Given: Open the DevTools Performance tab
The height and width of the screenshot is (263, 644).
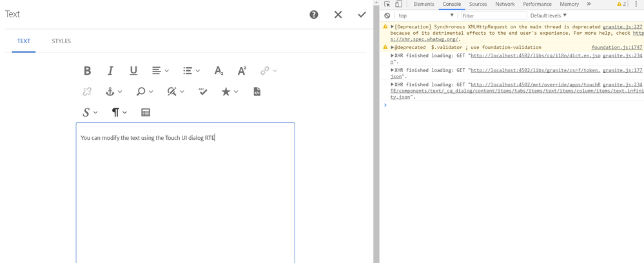Looking at the screenshot, I should click(x=537, y=4).
